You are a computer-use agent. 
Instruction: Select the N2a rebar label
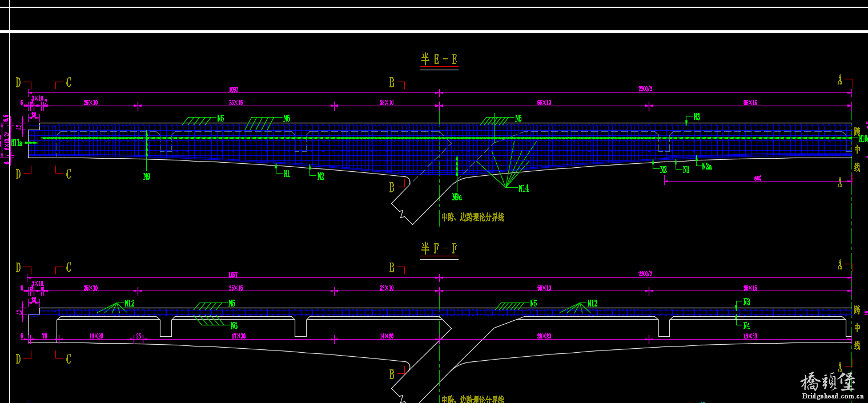tap(706, 167)
